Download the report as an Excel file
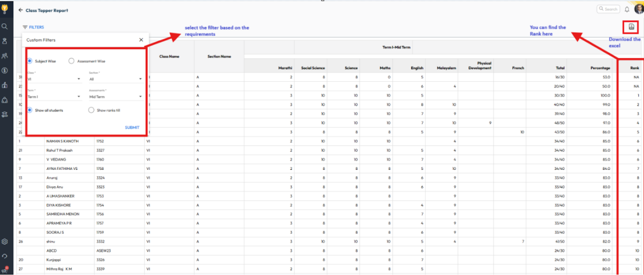 point(630,26)
